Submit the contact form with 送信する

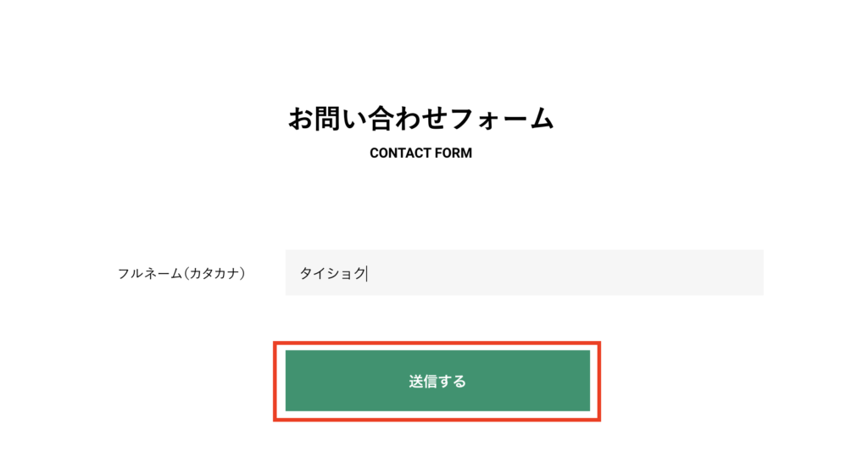click(437, 381)
